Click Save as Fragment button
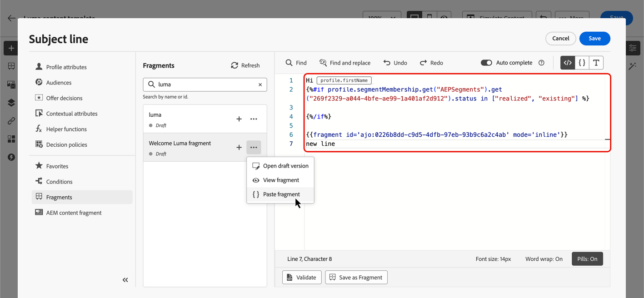Viewport: 644px width, 298px height. (x=356, y=278)
